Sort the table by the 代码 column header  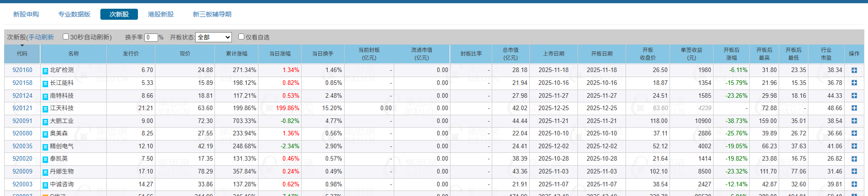(22, 54)
